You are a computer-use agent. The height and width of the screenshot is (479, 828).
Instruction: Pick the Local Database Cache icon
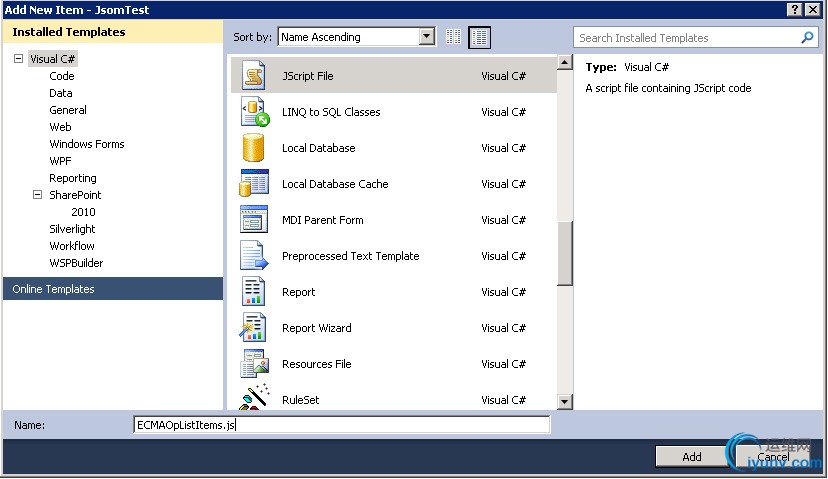tap(254, 183)
